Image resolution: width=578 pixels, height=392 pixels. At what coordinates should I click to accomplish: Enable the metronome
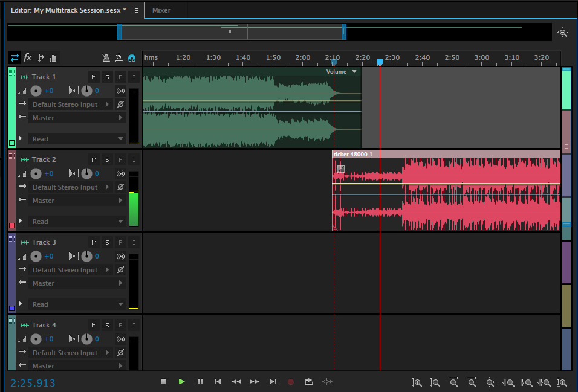click(x=107, y=57)
